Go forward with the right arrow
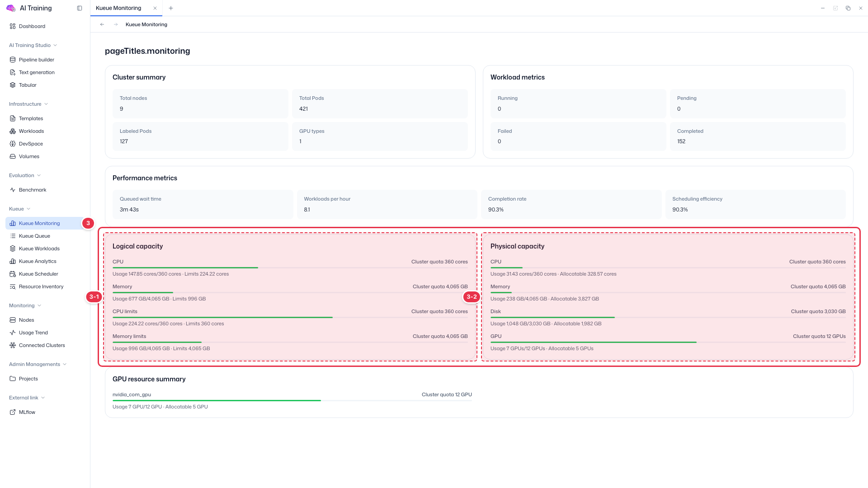The image size is (868, 488). coord(116,24)
